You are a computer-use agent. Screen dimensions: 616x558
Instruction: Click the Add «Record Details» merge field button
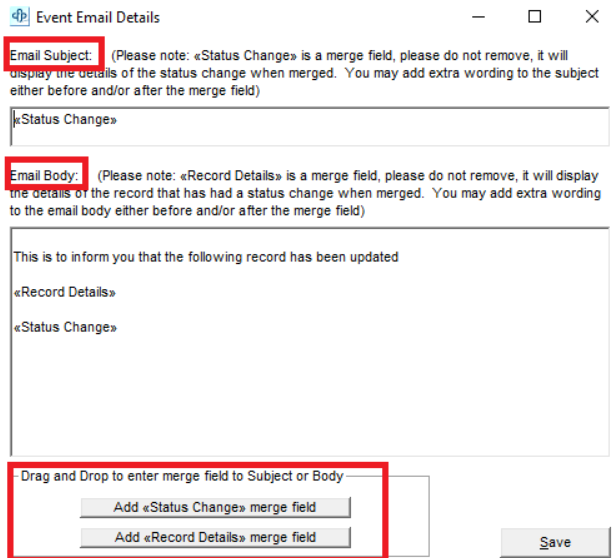click(215, 537)
